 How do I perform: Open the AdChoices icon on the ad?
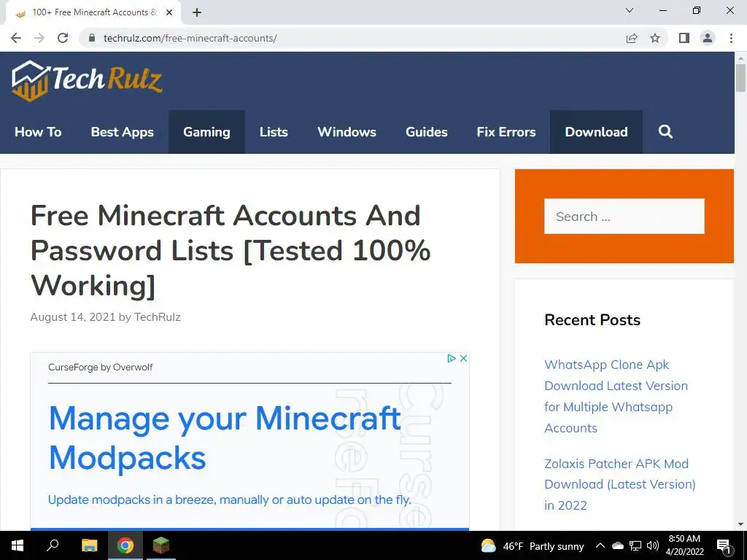point(451,358)
